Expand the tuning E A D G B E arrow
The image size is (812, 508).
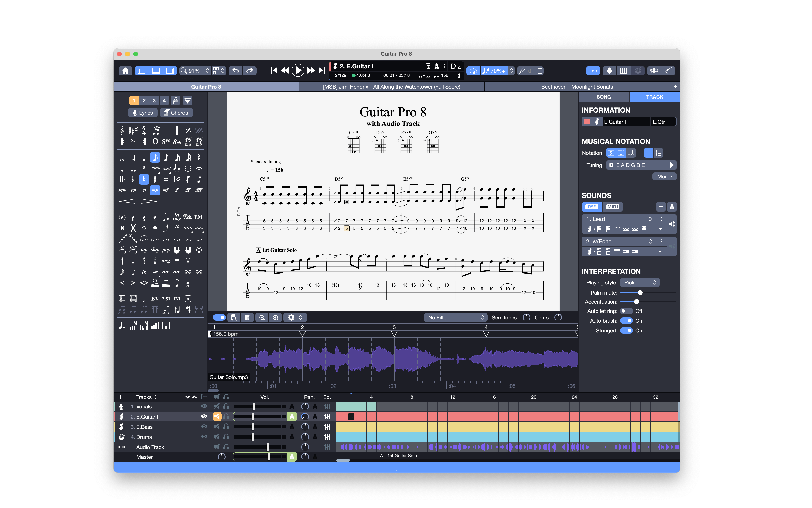click(x=672, y=165)
